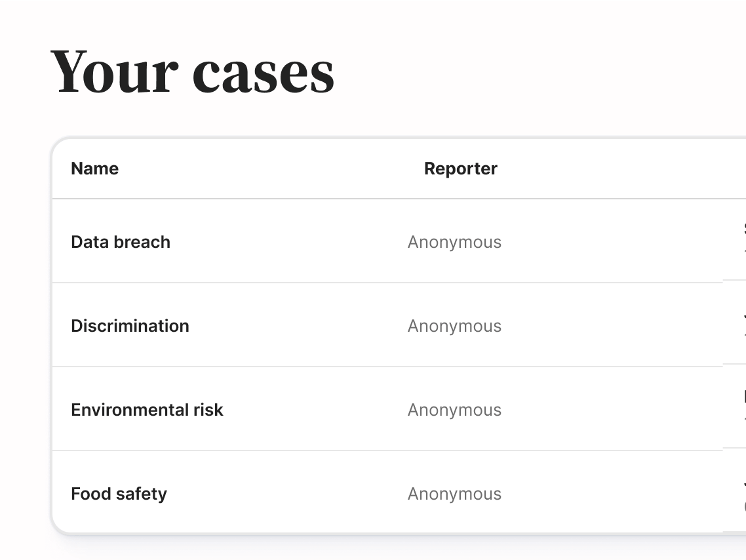Select the Food safety row name label

pyautogui.click(x=119, y=493)
